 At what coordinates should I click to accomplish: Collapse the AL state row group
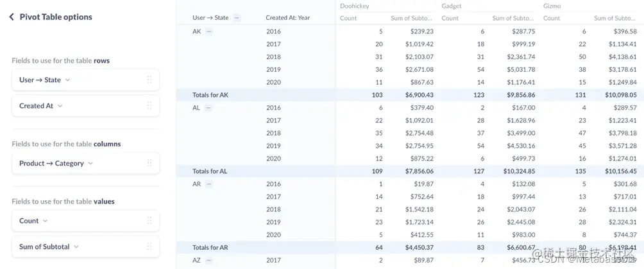coord(208,108)
